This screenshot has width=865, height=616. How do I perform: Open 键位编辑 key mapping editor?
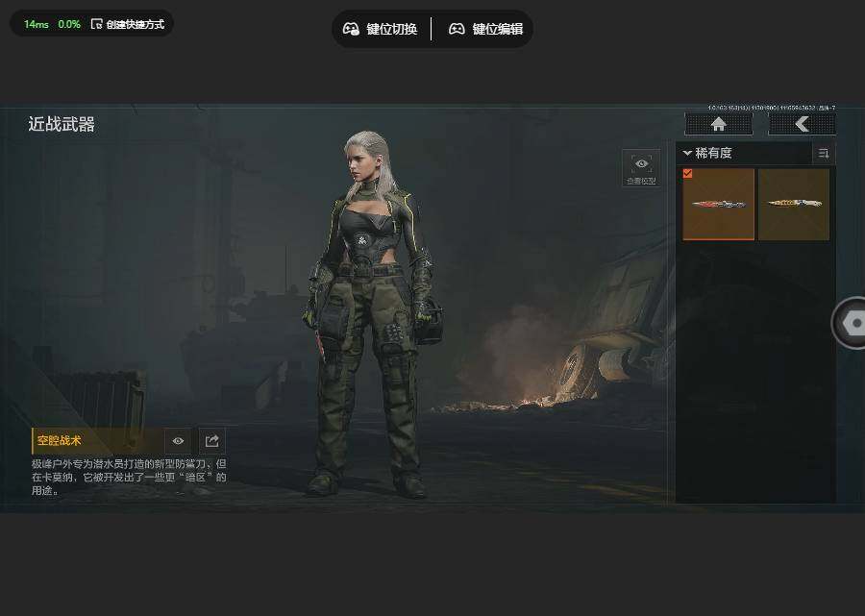tap(485, 29)
